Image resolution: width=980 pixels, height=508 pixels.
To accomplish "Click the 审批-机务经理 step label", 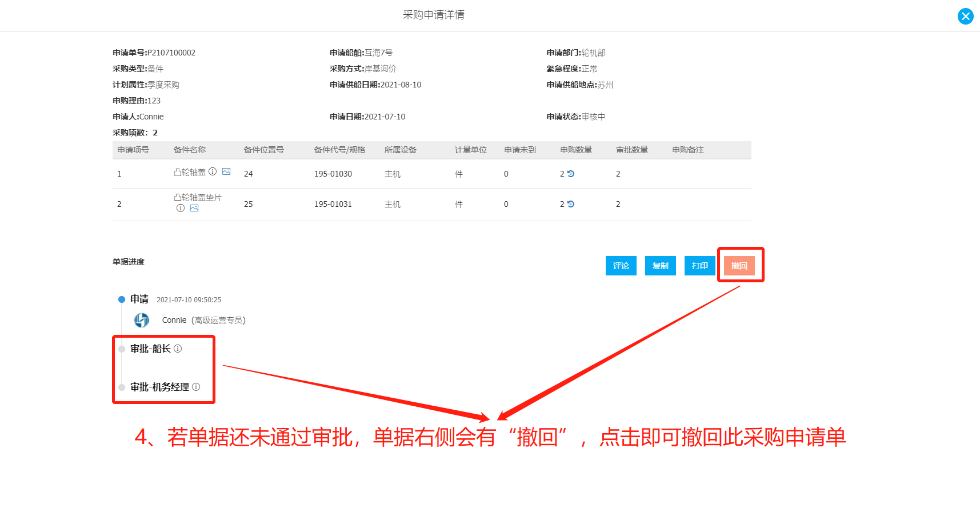I will coord(159,387).
